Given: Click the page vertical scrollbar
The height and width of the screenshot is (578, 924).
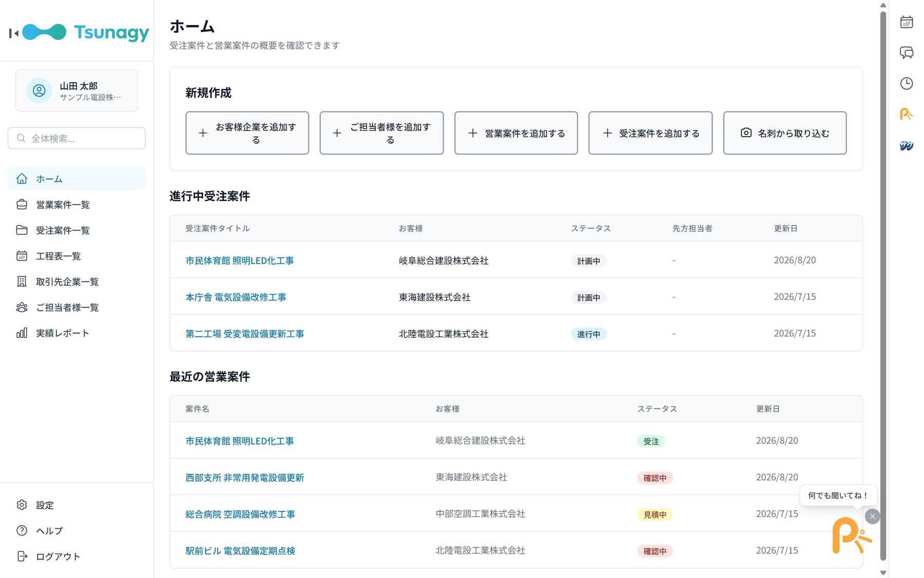Looking at the screenshot, I should point(883,285).
